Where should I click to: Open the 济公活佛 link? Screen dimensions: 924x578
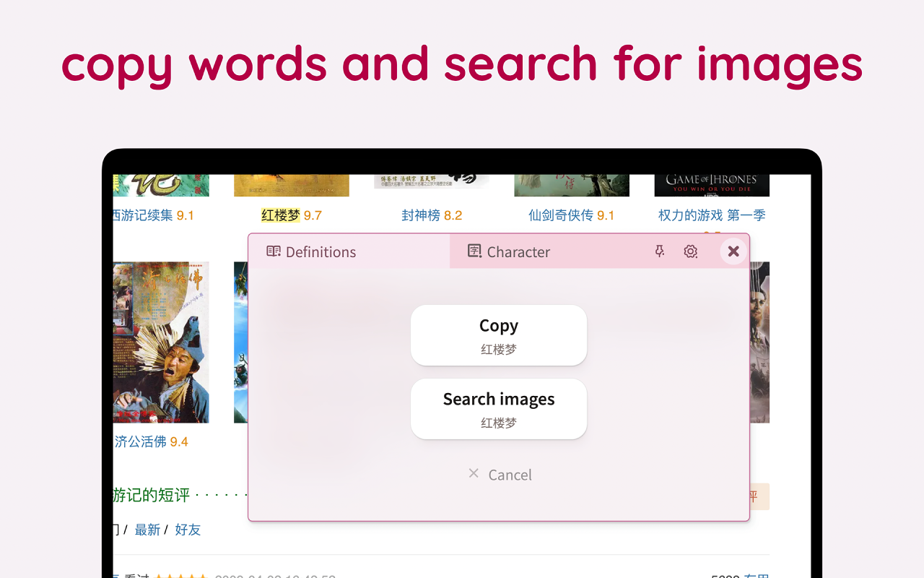click(140, 441)
